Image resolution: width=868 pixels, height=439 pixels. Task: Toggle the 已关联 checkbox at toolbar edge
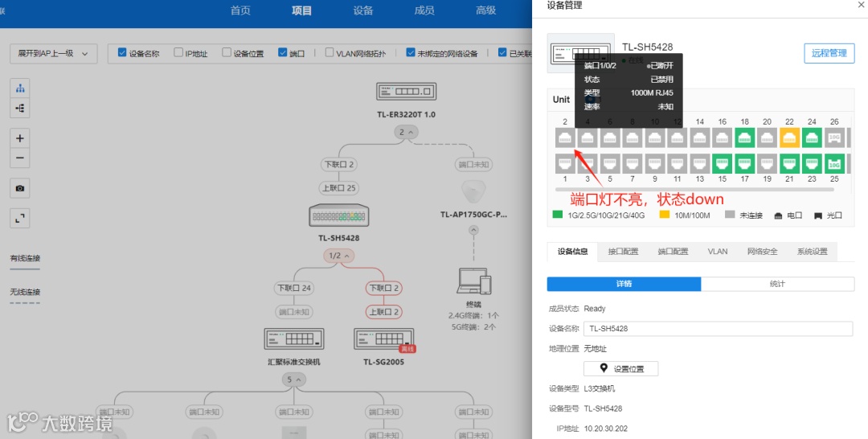502,52
